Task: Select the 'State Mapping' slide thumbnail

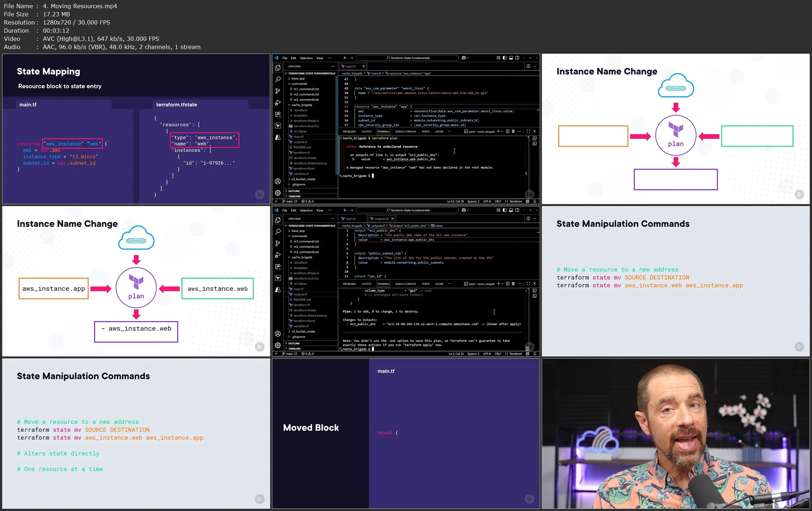Action: [136, 129]
